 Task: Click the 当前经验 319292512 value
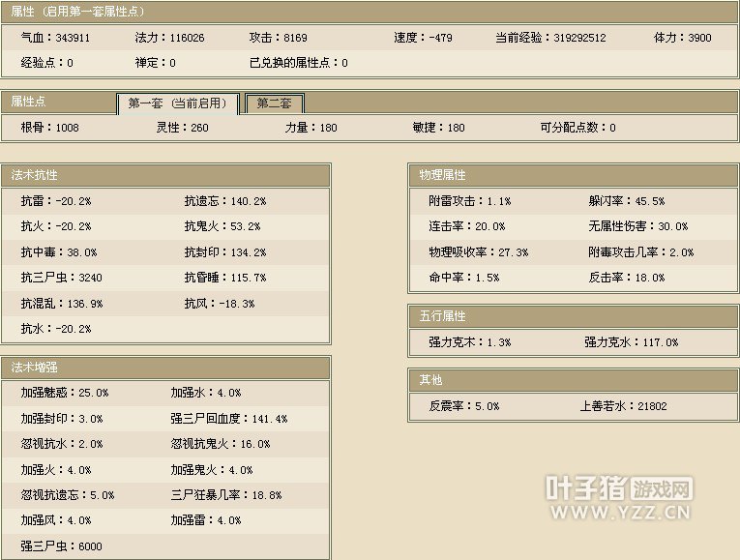[x=550, y=38]
